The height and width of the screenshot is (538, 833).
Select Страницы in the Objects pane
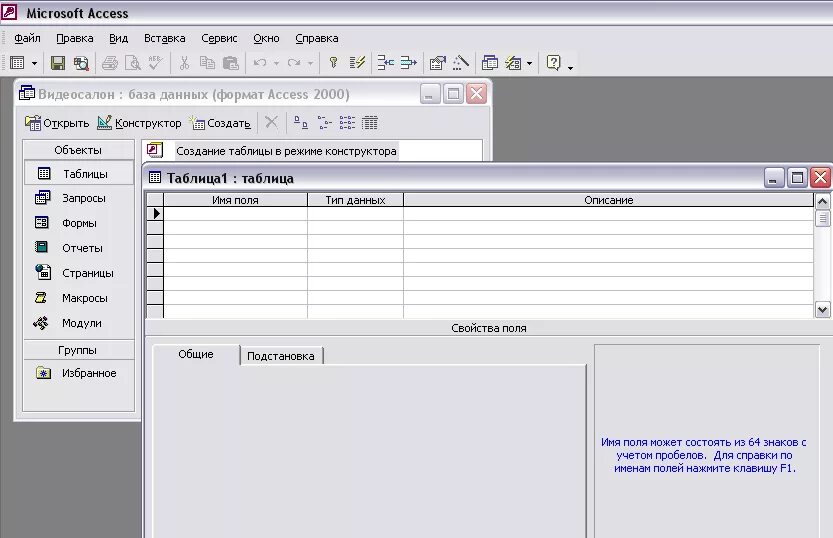point(79,273)
